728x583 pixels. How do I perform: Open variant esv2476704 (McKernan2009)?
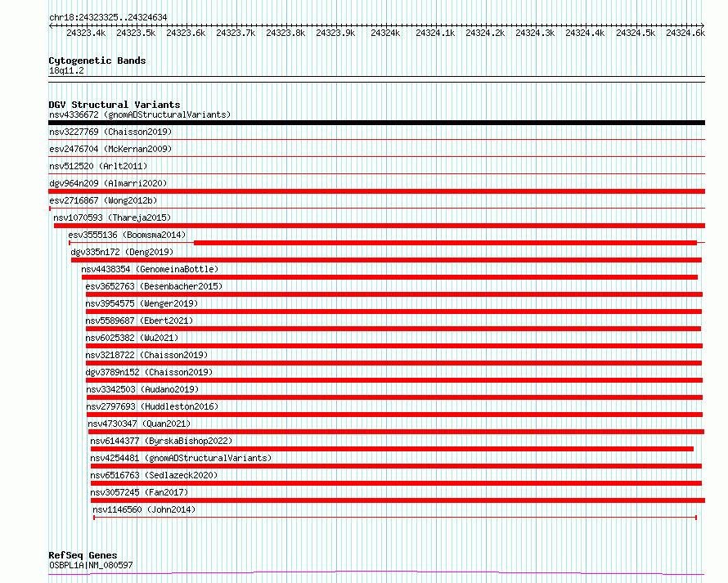[x=110, y=149]
